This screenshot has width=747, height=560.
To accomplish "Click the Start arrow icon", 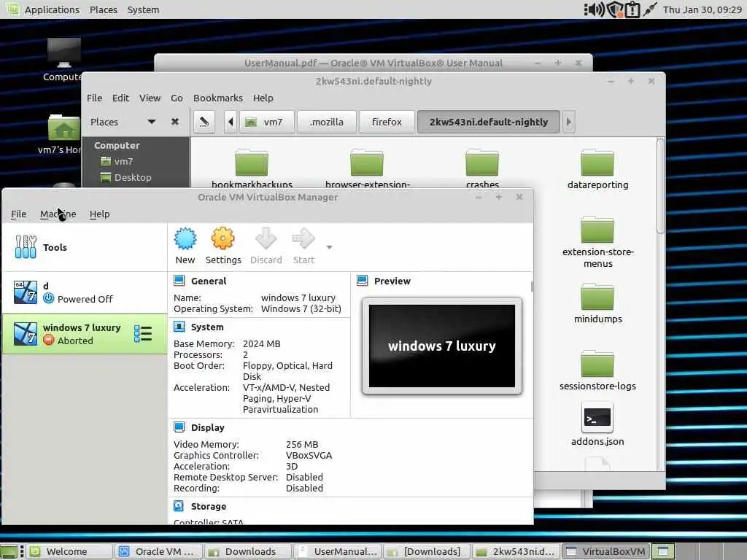I will click(x=303, y=245).
